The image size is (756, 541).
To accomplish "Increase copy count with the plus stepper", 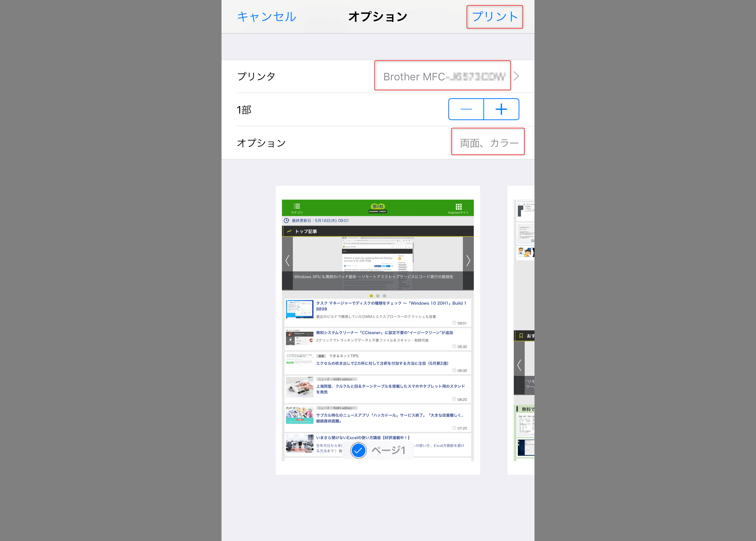I will 501,109.
